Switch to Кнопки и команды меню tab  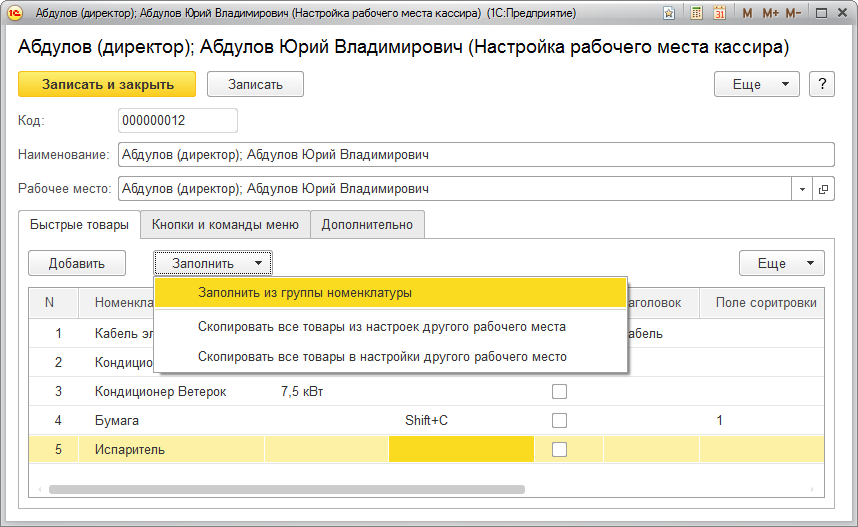coord(225,224)
